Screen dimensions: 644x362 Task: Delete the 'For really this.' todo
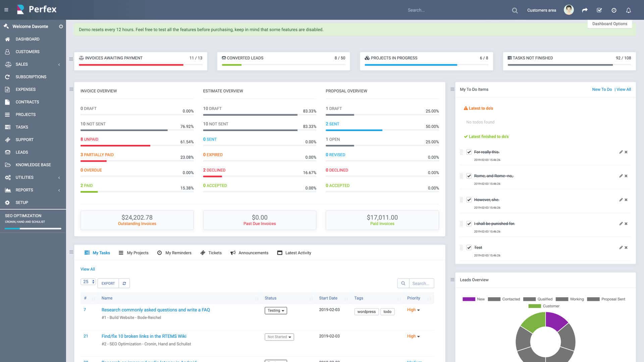(x=626, y=152)
